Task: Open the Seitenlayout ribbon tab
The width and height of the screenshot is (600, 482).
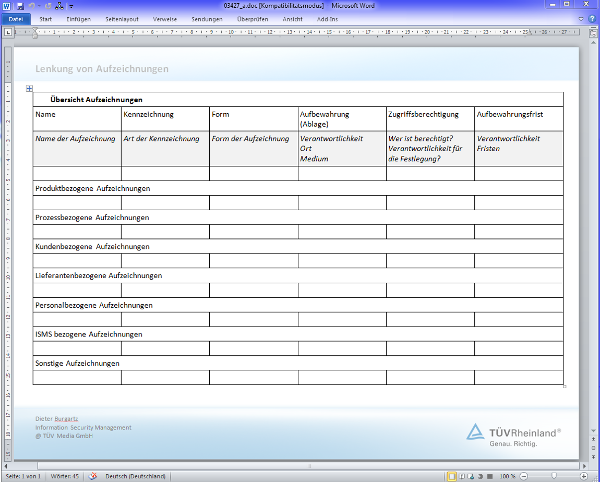Action: coord(122,18)
